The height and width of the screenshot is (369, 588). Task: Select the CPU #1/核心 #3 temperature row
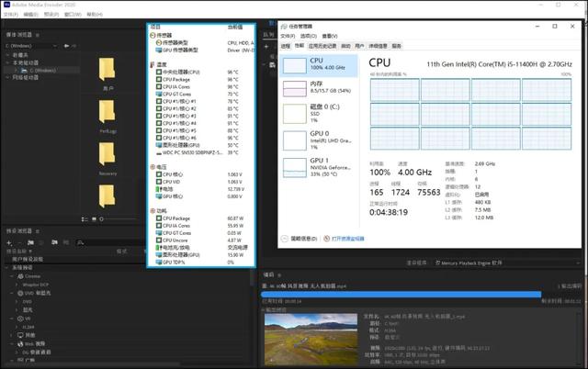pyautogui.click(x=200, y=117)
